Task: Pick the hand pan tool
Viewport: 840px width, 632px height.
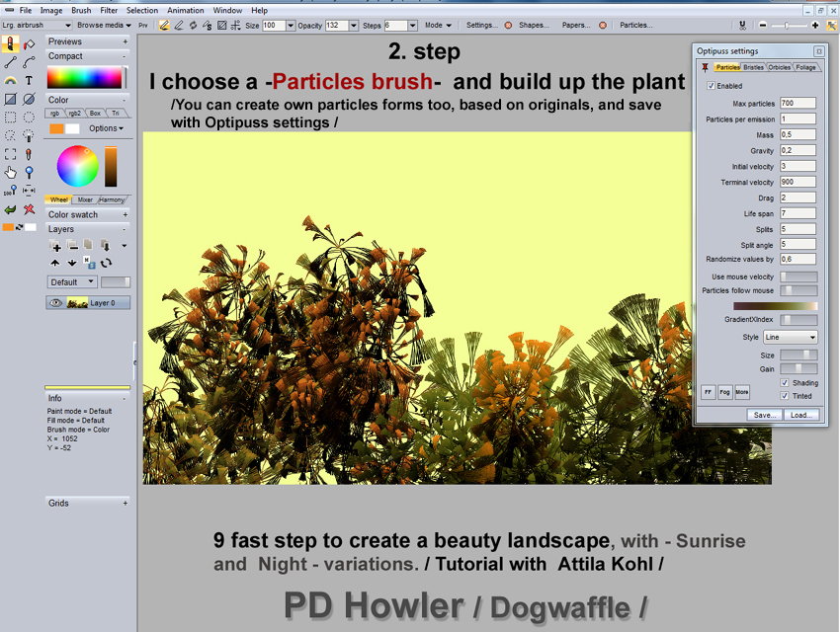Action: click(10, 172)
